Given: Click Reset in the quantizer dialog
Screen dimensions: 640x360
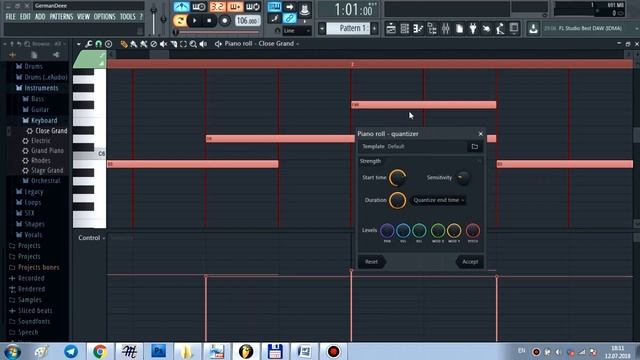Looking at the screenshot, I should click(371, 262).
